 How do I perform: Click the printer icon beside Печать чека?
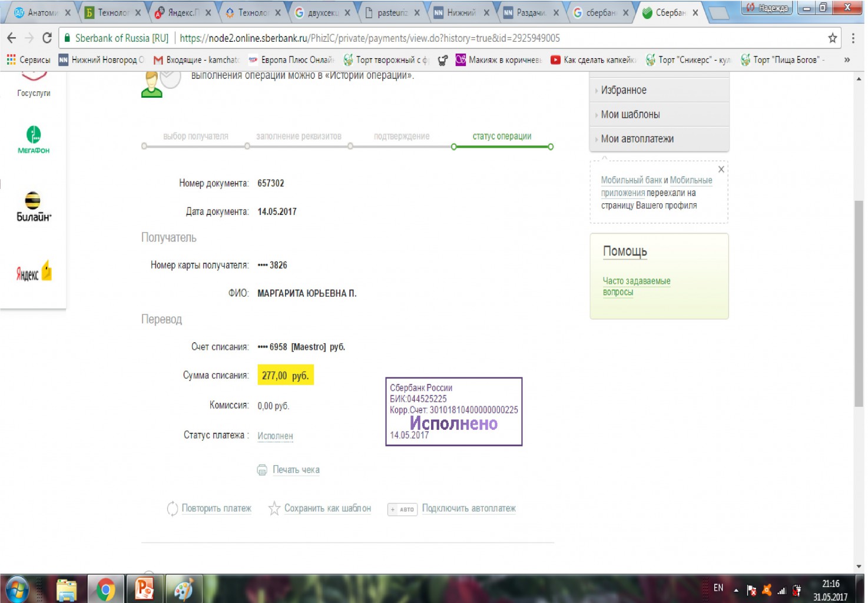pyautogui.click(x=262, y=470)
